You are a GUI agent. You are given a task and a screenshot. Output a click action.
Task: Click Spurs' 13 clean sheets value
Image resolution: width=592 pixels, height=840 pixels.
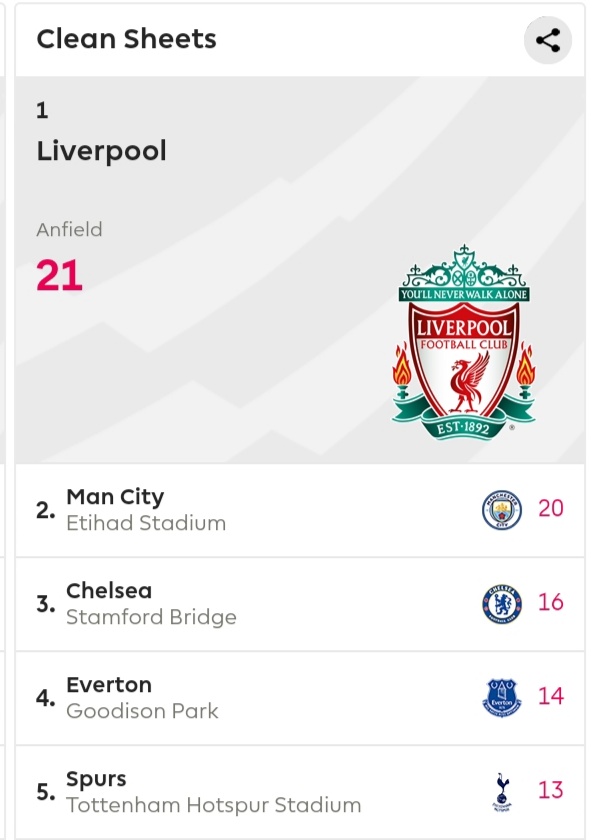coord(551,790)
